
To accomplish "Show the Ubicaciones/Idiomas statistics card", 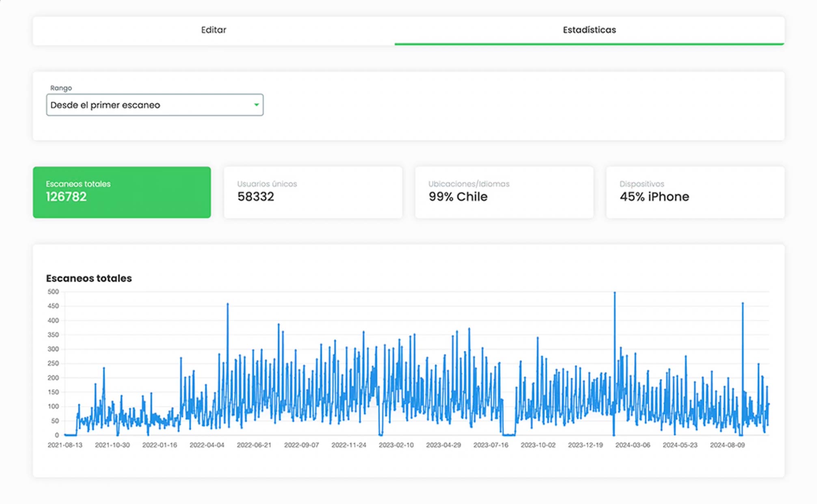I will (x=504, y=192).
